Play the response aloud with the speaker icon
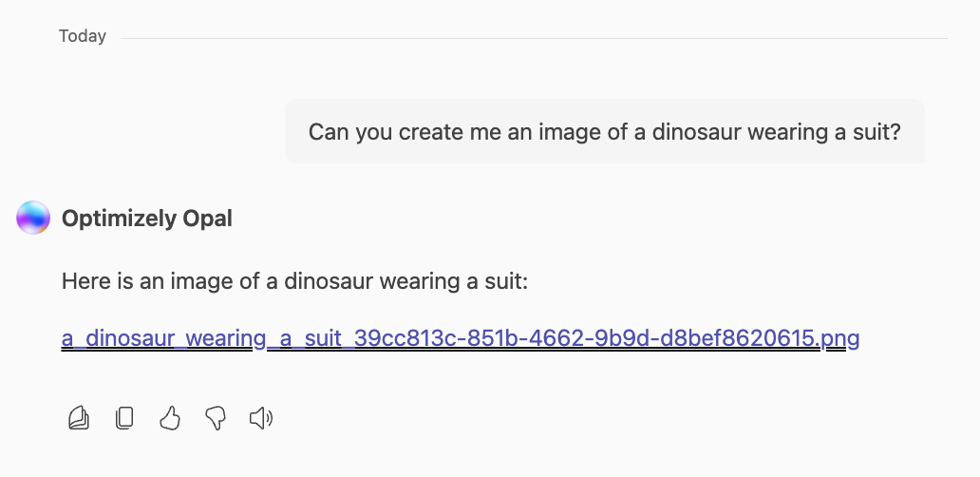Screen dimensions: 980x477 [x=260, y=418]
